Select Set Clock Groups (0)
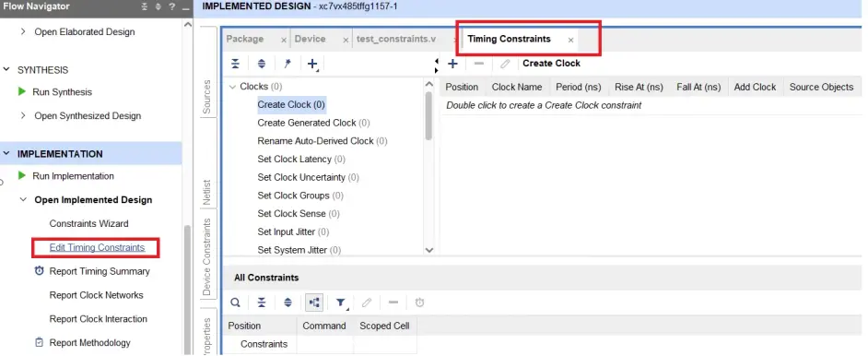The image size is (868, 356). pyautogui.click(x=300, y=196)
